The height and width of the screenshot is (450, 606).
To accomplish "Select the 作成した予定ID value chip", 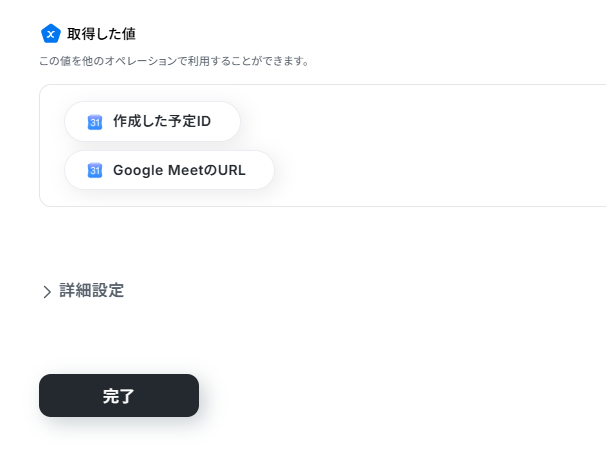I will [x=152, y=121].
